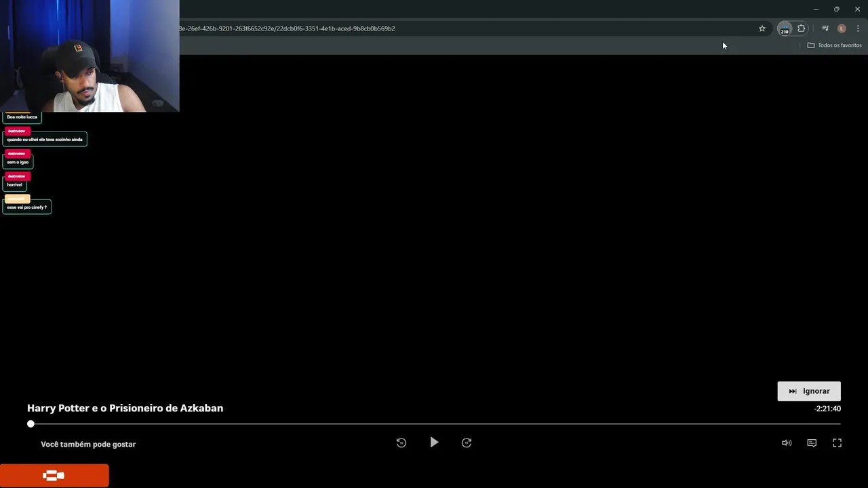Click the remaining time '-2:21:40'
The image size is (868, 488).
click(x=827, y=409)
